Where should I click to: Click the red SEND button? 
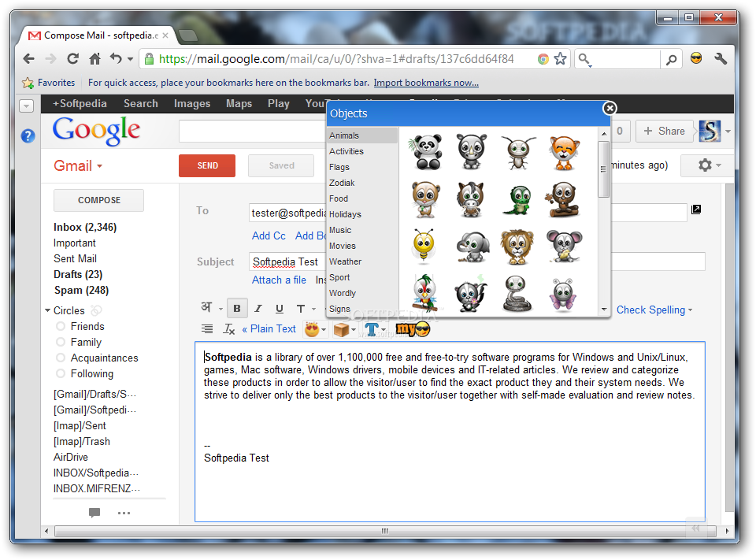[x=207, y=166]
